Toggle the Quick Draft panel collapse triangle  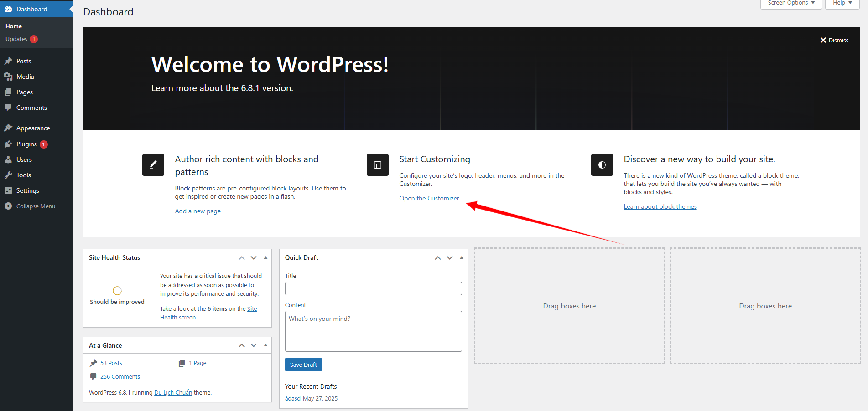tap(462, 257)
